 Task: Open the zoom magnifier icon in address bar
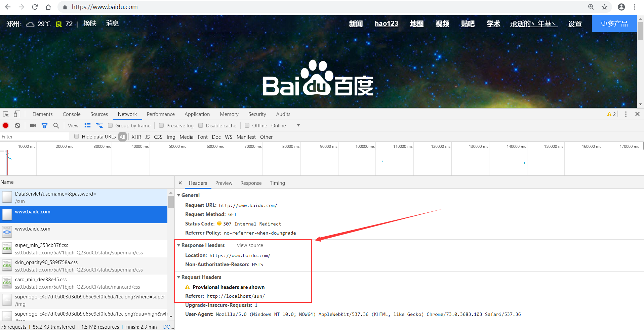pos(591,7)
